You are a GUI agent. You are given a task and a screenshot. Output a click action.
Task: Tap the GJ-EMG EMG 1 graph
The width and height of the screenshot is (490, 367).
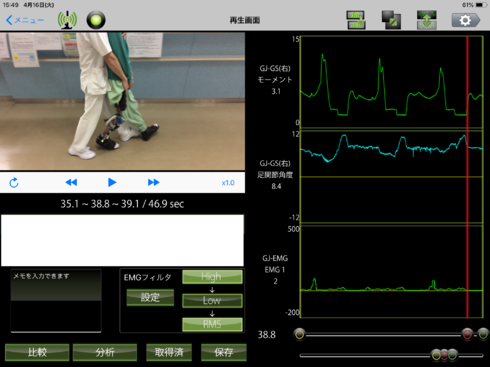click(391, 272)
